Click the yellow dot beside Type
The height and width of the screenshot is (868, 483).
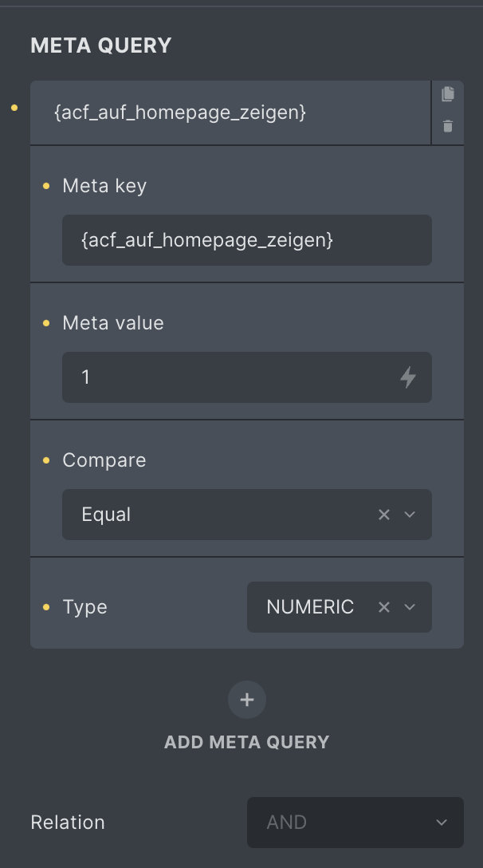click(x=46, y=607)
